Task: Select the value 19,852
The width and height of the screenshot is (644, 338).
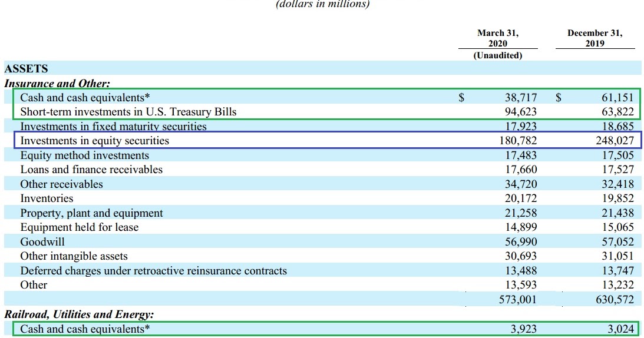Action: tap(617, 198)
